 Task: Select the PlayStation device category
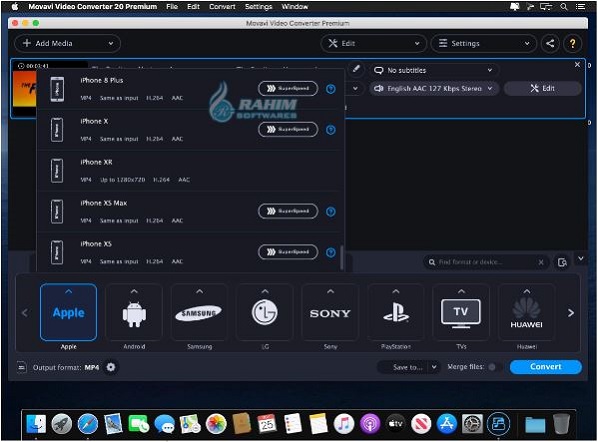click(396, 312)
